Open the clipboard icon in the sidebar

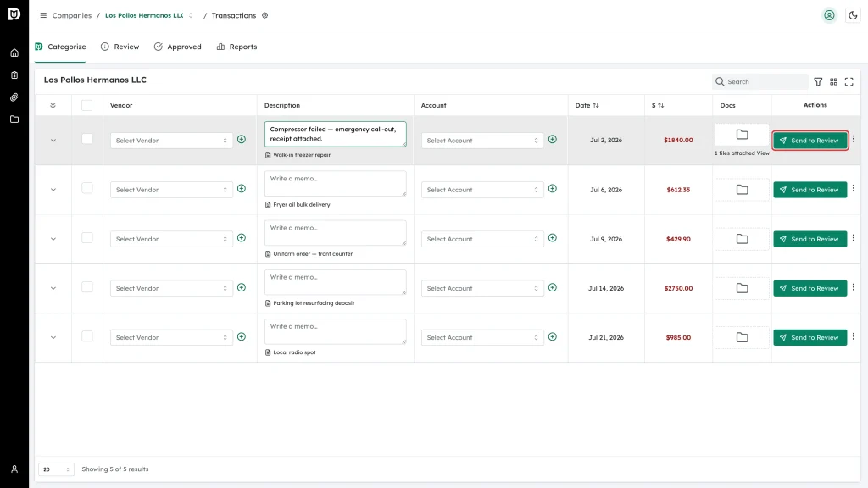point(14,75)
